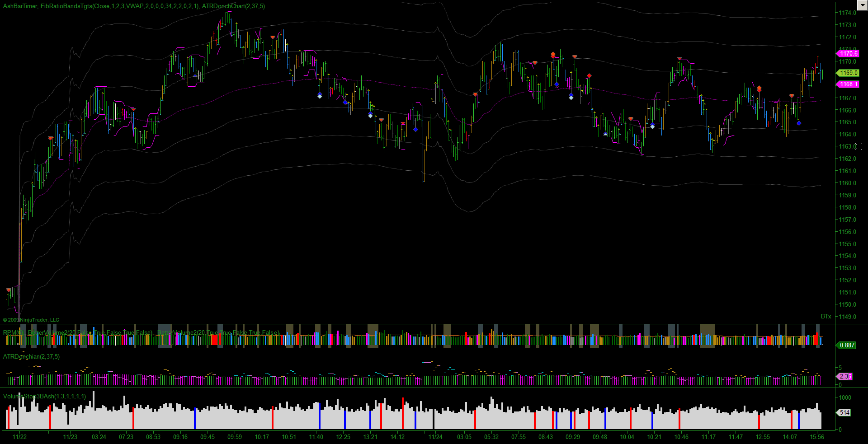Image resolution: width=868 pixels, height=444 pixels.
Task: Click the 1172.0 price axis label
Action: tap(848, 37)
